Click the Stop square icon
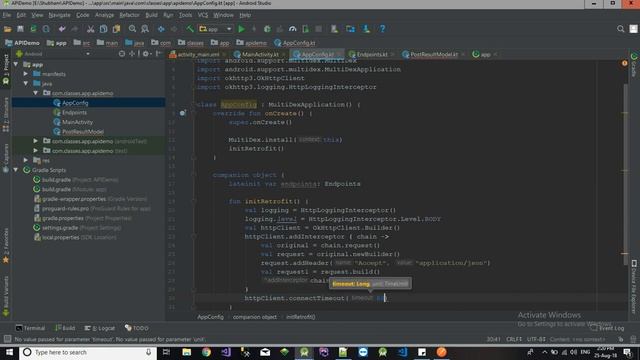 (318, 29)
